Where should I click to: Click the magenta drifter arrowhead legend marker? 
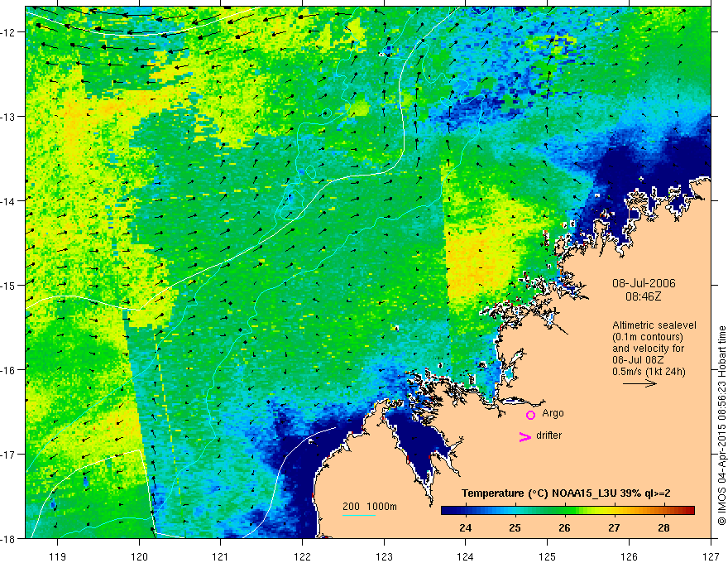pos(525,437)
